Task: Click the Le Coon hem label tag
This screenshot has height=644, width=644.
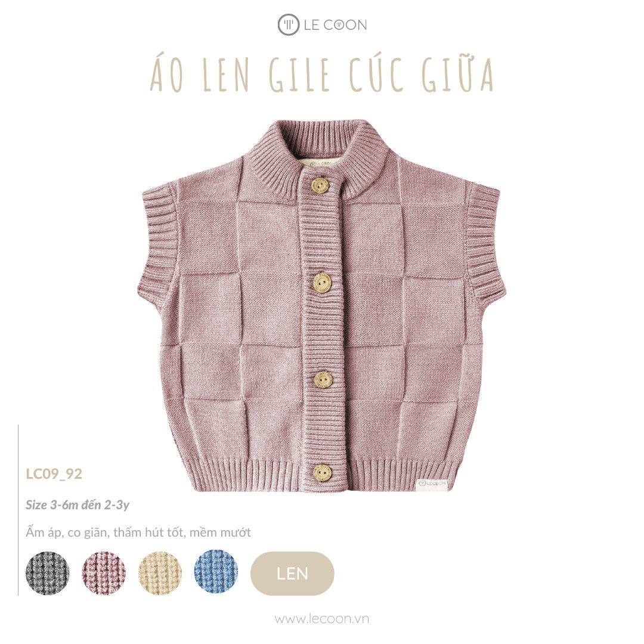Action: tap(431, 484)
